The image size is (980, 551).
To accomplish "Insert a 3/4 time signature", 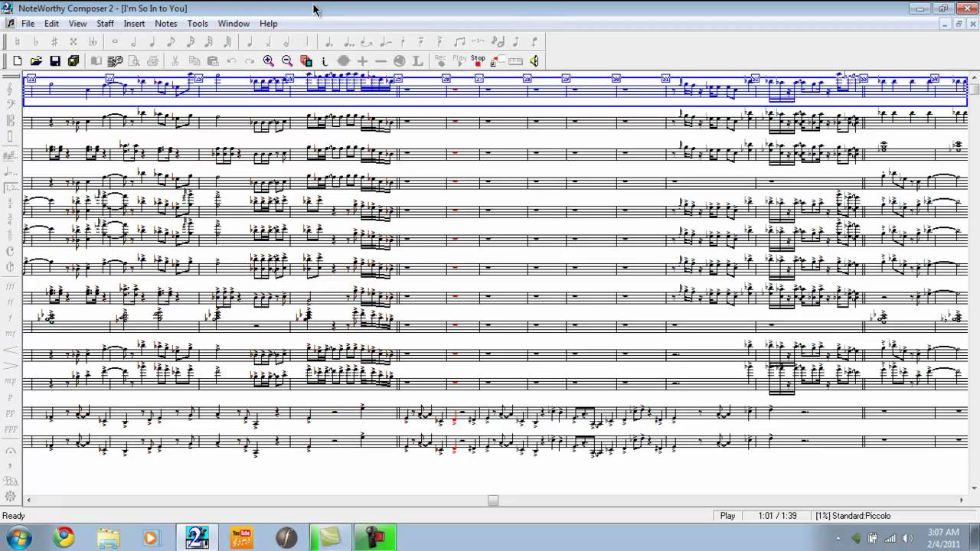I will coord(11,218).
